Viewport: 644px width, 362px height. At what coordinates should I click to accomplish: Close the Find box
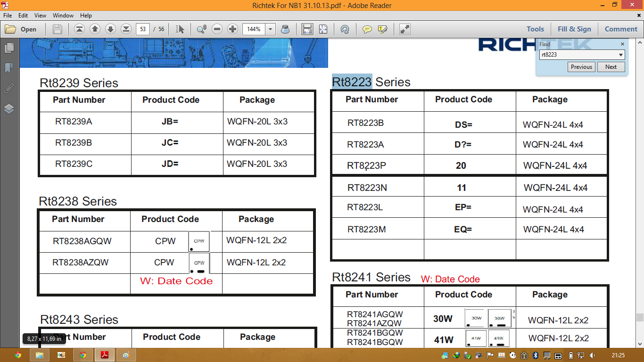(x=622, y=44)
